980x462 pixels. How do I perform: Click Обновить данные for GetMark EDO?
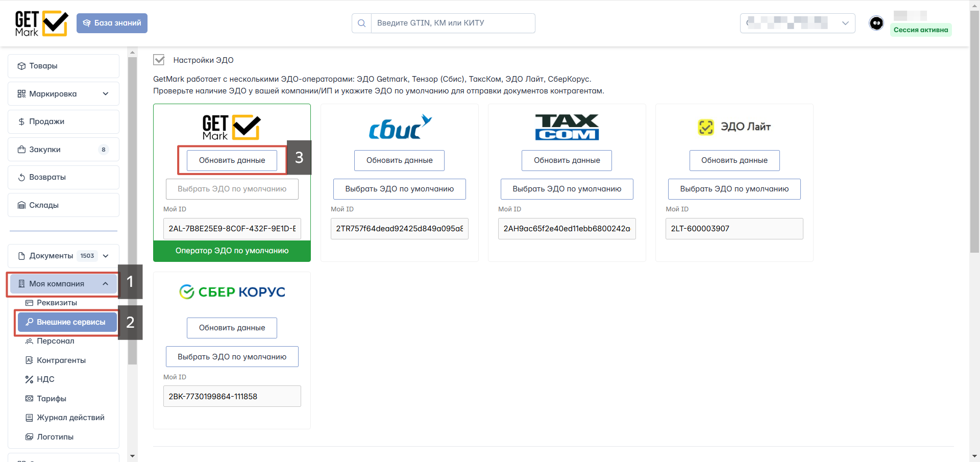pyautogui.click(x=232, y=160)
